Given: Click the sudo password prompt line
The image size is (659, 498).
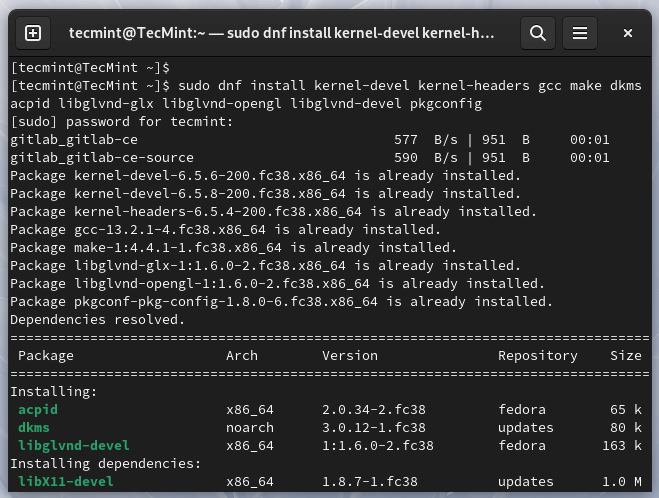Looking at the screenshot, I should click(121, 121).
